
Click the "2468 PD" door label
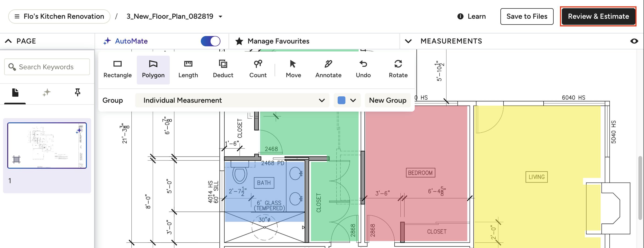pos(272,163)
